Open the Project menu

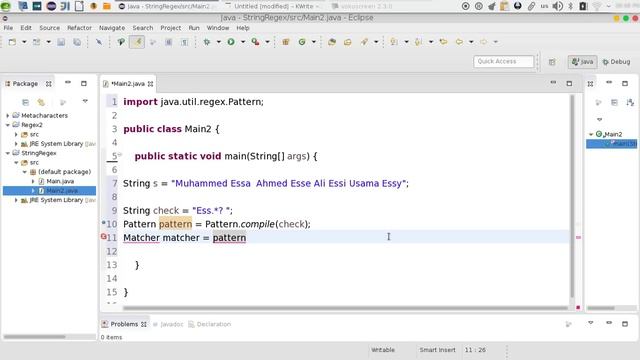point(171,28)
